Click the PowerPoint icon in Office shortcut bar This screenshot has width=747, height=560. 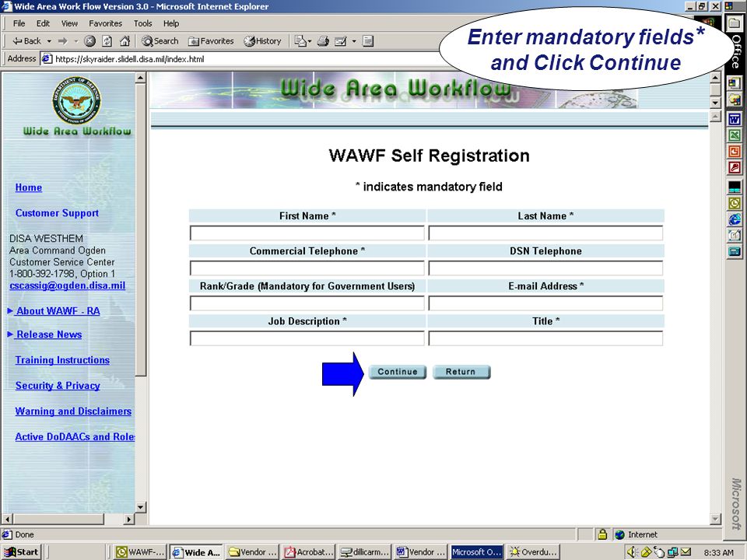(x=735, y=152)
